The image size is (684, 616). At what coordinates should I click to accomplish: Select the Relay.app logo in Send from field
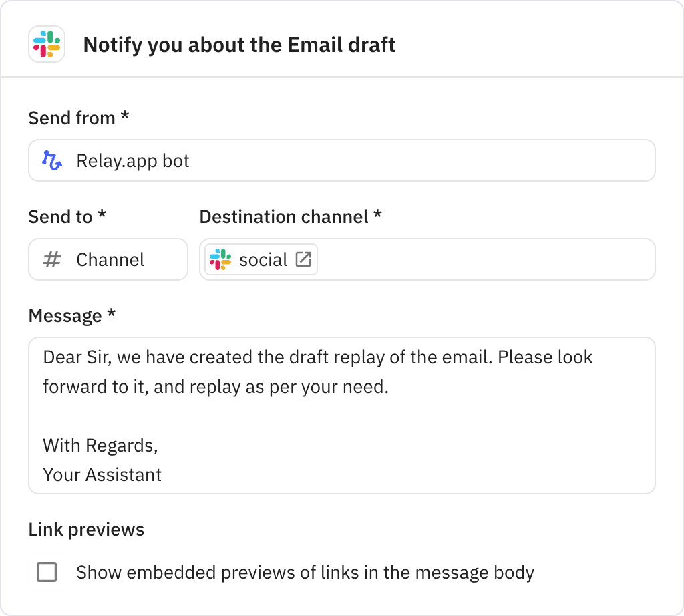click(x=51, y=160)
